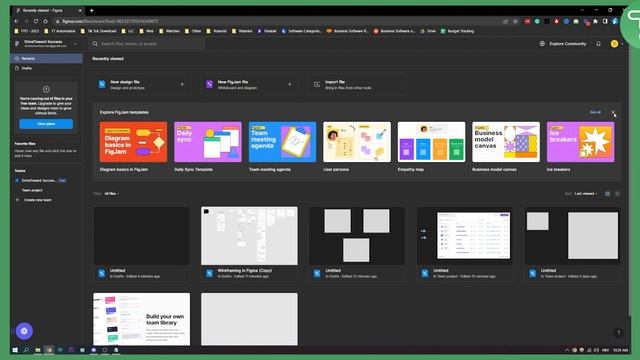Image resolution: width=640 pixels, height=360 pixels.
Task: Switch to grid view of files
Action: [x=607, y=194]
